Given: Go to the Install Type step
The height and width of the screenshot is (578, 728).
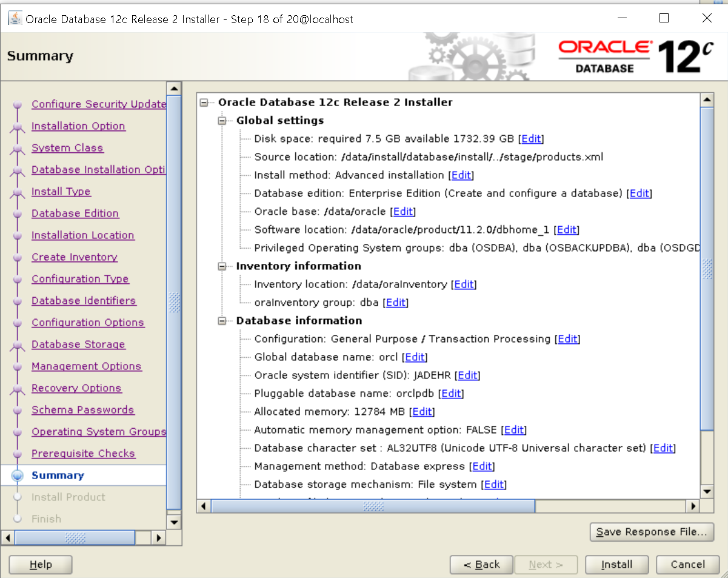Looking at the screenshot, I should [61, 192].
